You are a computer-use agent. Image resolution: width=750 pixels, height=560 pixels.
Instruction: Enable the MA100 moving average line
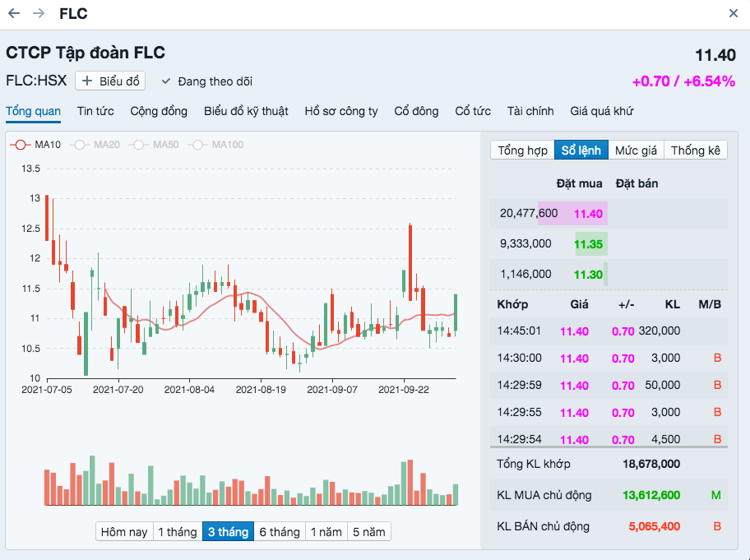[x=215, y=145]
